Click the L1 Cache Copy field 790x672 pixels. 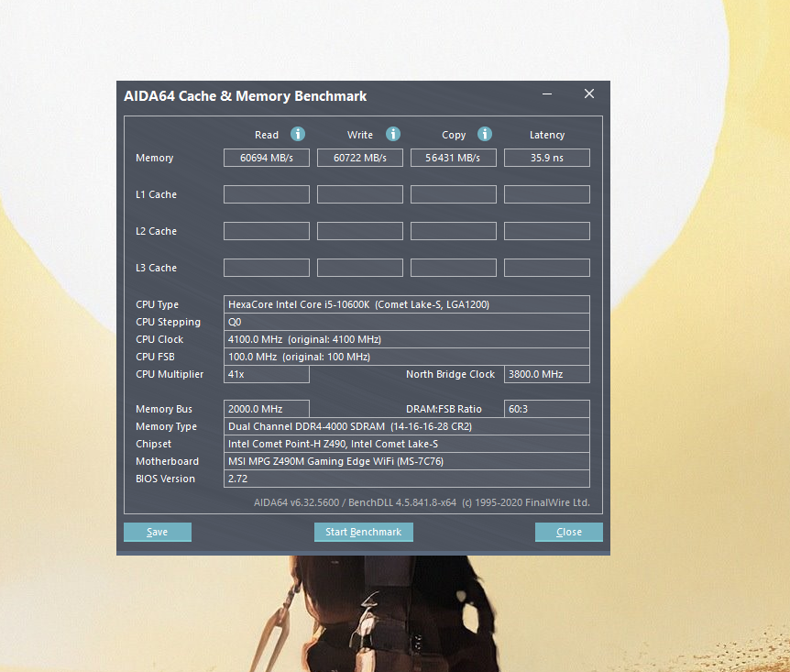[454, 194]
